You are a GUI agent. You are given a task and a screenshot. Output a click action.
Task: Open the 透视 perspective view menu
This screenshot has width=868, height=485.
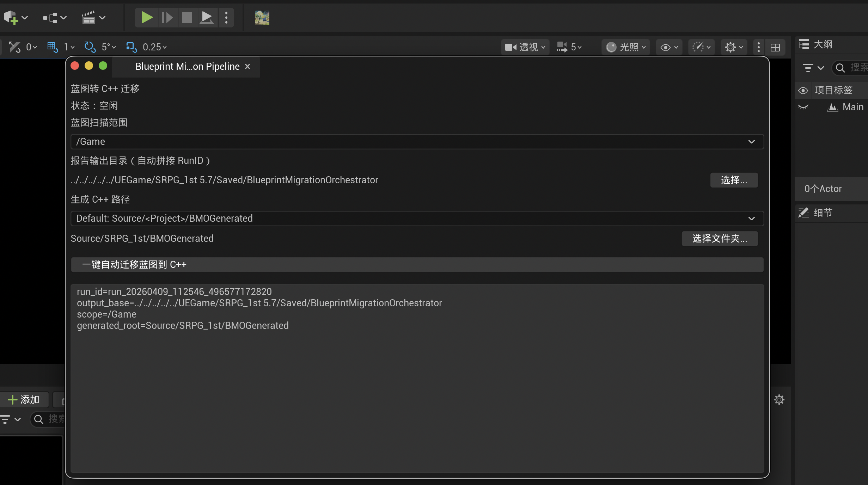tap(525, 47)
